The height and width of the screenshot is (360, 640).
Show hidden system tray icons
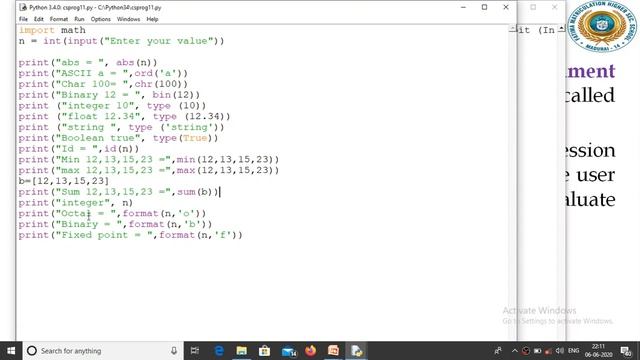[x=514, y=351]
